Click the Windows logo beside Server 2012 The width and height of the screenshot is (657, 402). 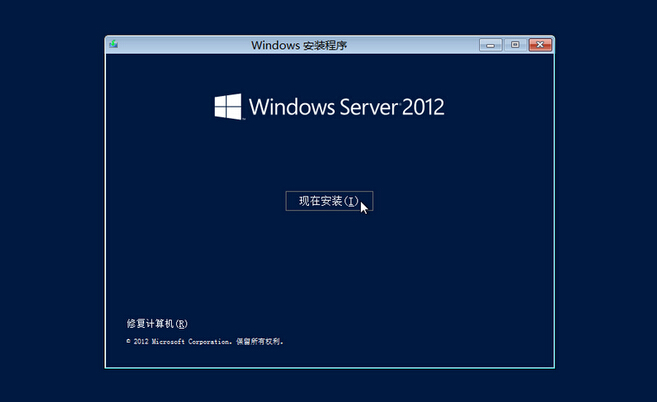tap(228, 106)
